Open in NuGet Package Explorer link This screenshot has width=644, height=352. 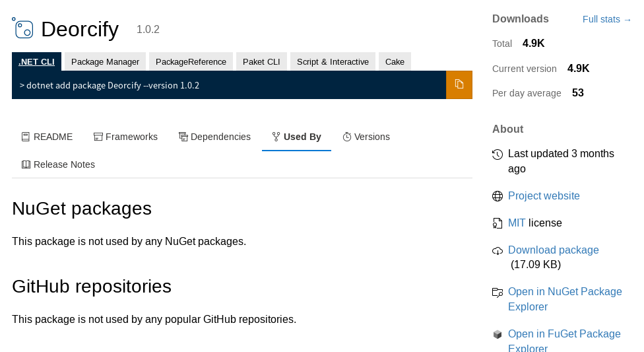565,299
